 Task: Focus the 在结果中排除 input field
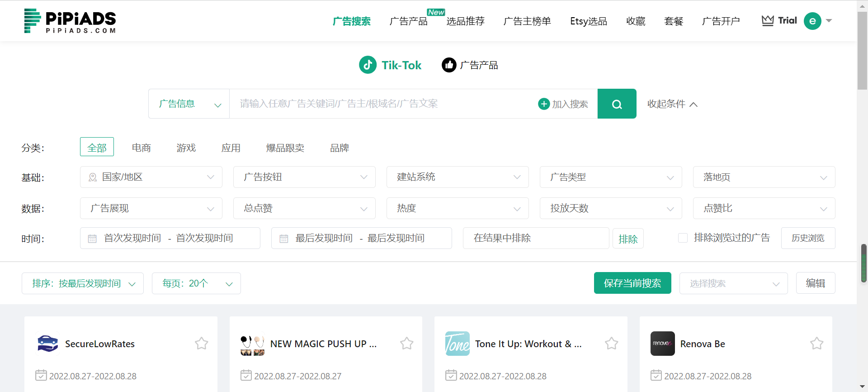coord(536,238)
